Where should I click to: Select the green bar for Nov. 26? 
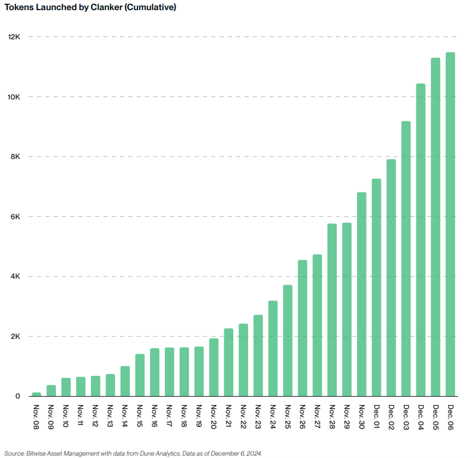tap(302, 328)
